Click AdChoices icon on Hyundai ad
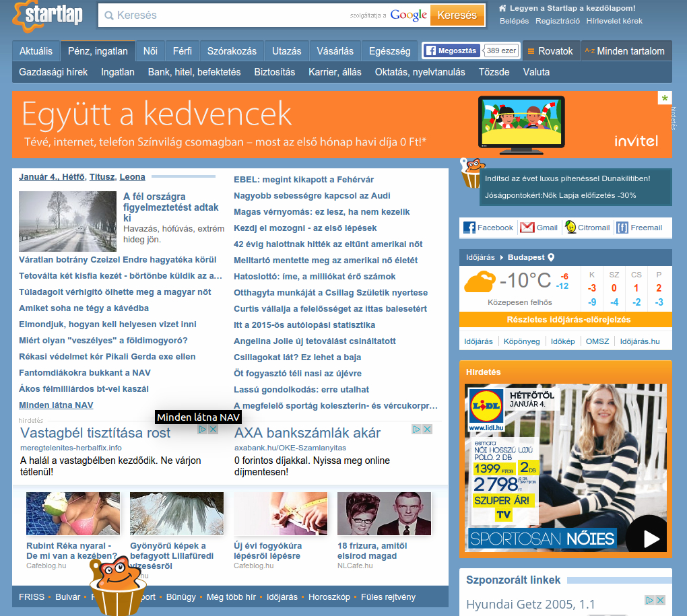This screenshot has height=616, width=687. 650,601
